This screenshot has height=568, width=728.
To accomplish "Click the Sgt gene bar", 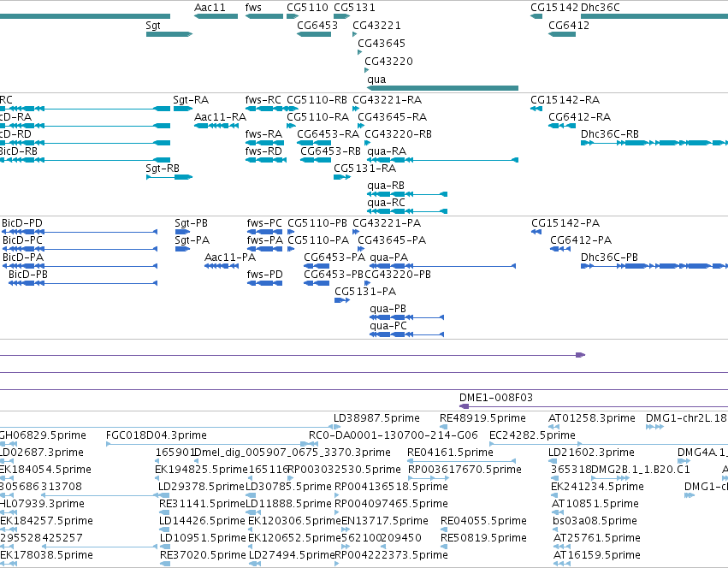I will pyautogui.click(x=169, y=34).
